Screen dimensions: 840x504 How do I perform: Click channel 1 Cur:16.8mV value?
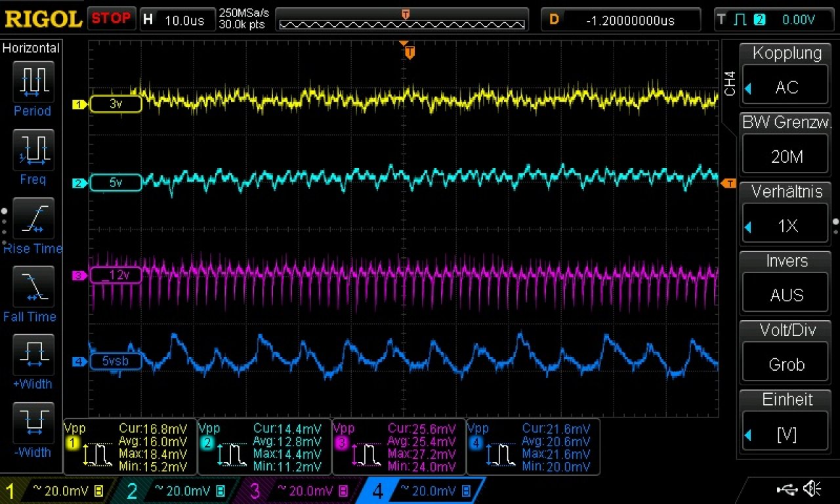pos(153,429)
